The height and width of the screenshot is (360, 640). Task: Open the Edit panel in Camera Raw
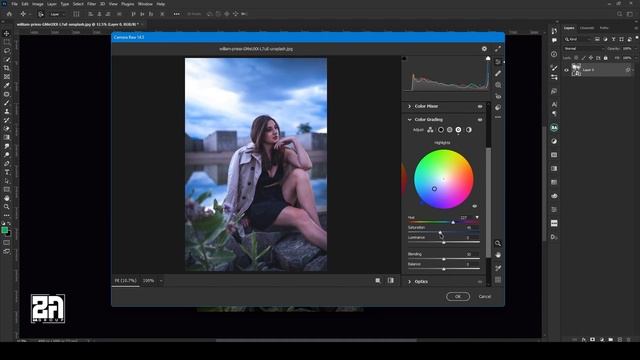(x=498, y=62)
